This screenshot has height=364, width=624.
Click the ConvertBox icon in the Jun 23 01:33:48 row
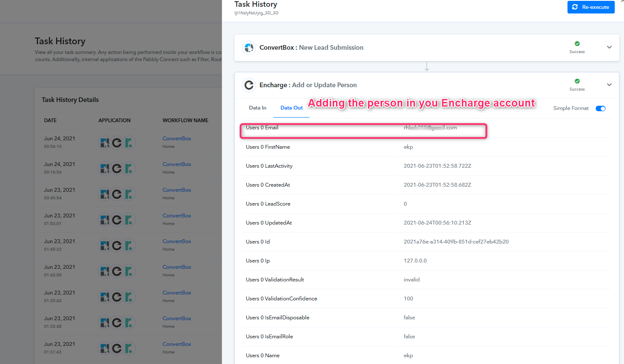(x=105, y=323)
